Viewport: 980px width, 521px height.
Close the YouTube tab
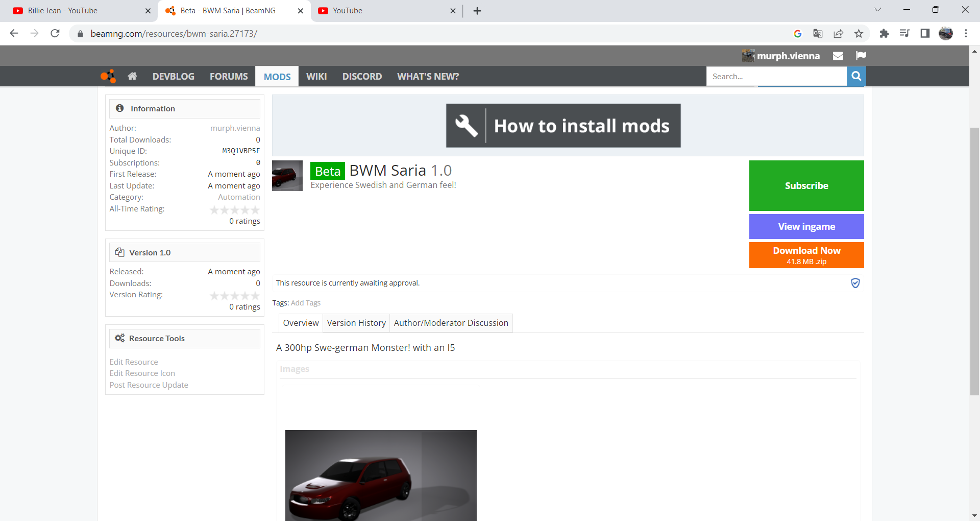(x=453, y=11)
